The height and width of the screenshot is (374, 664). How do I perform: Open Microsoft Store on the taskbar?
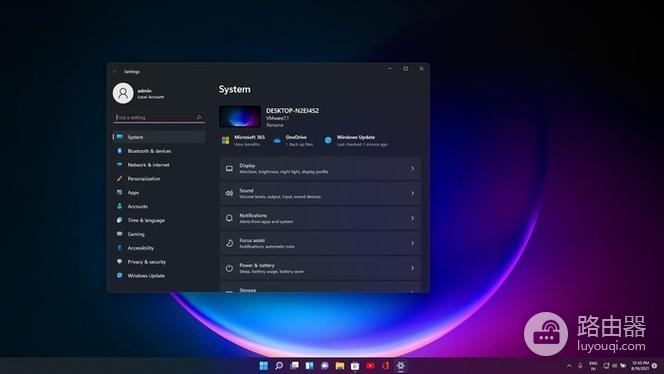[355, 366]
